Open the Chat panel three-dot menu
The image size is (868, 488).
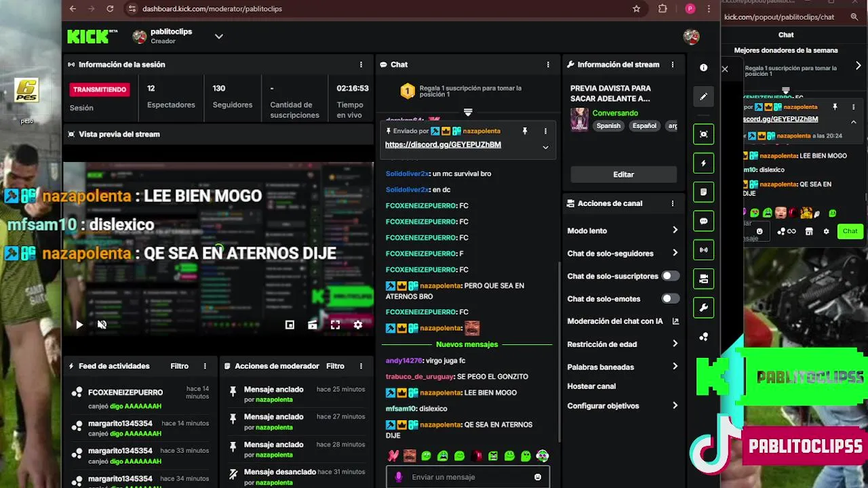(548, 64)
